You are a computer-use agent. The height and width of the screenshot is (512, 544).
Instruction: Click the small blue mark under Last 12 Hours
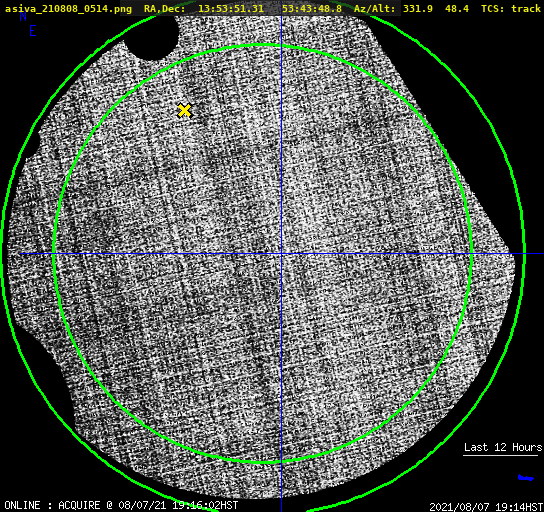(526, 478)
